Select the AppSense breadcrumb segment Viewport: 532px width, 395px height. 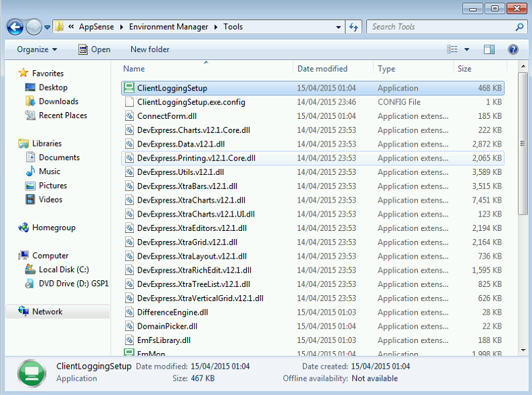pos(97,27)
